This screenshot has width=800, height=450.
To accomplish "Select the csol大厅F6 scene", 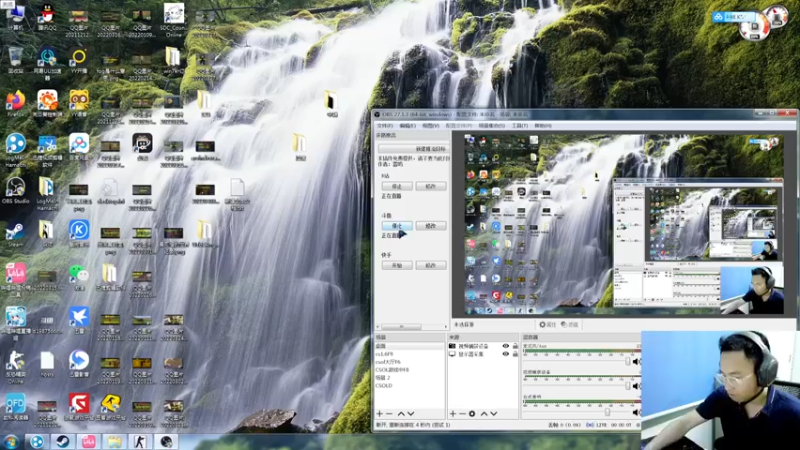I will 410,362.
